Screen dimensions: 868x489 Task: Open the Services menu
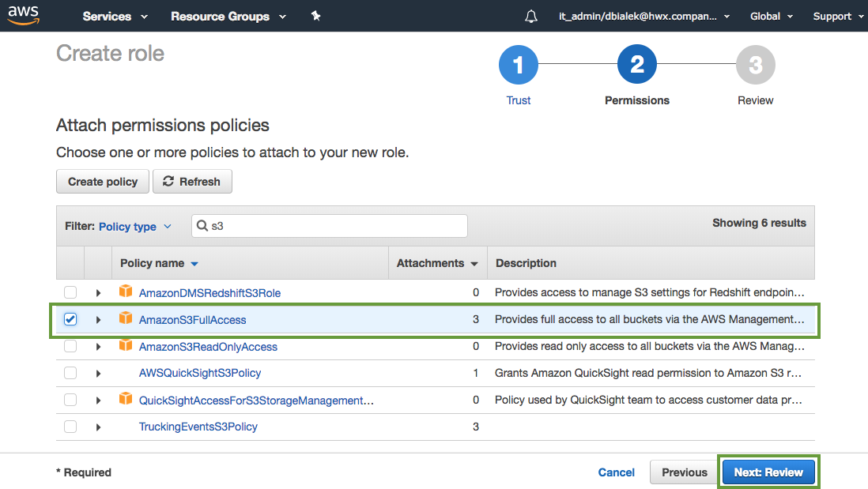[x=115, y=17]
